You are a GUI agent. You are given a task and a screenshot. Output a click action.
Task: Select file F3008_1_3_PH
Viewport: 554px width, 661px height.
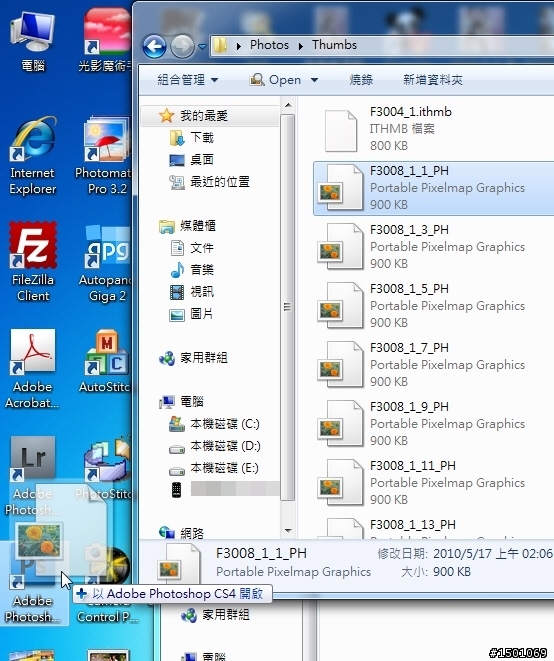pos(433,247)
